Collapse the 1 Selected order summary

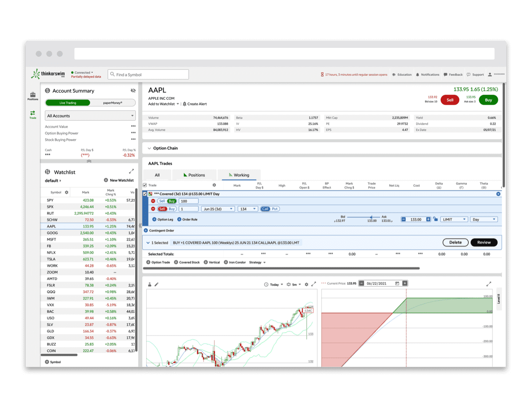tap(148, 243)
